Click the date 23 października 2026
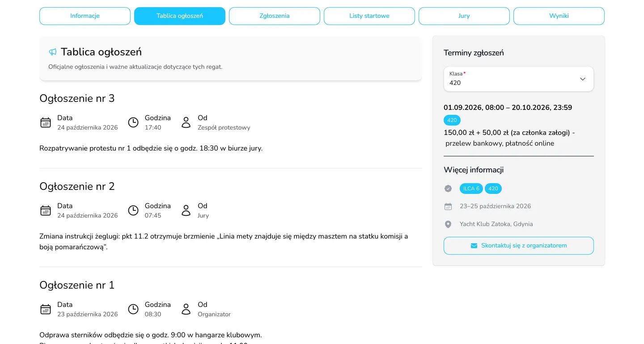 click(x=88, y=315)
